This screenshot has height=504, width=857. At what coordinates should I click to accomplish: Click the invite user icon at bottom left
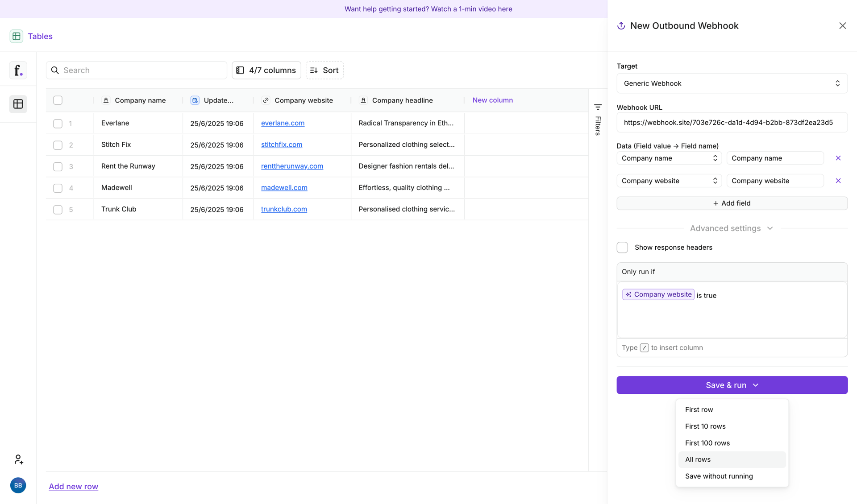(x=18, y=459)
